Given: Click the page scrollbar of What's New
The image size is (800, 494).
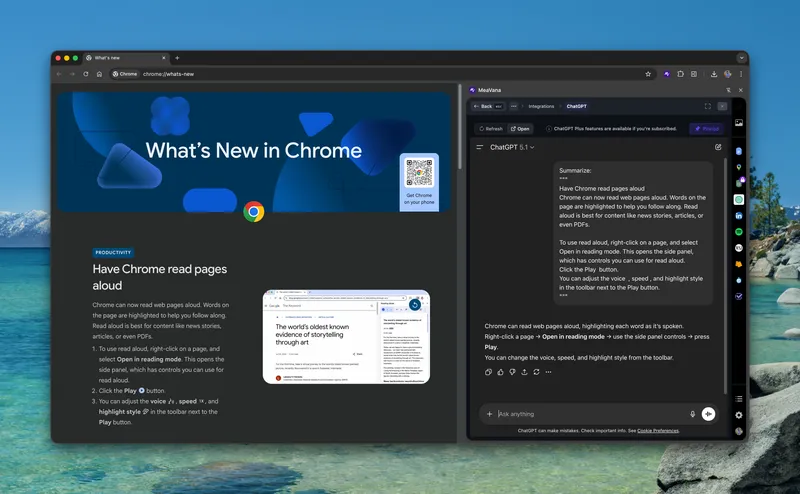Looking at the screenshot, I should click(460, 128).
